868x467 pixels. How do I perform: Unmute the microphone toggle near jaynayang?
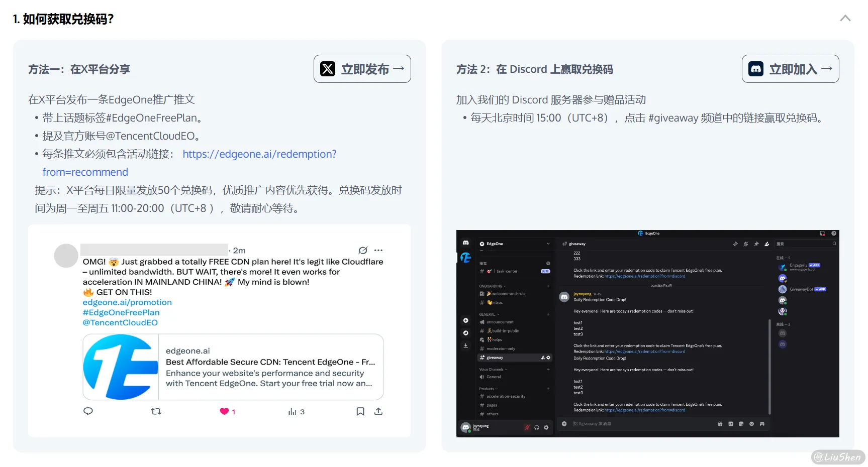tap(527, 427)
